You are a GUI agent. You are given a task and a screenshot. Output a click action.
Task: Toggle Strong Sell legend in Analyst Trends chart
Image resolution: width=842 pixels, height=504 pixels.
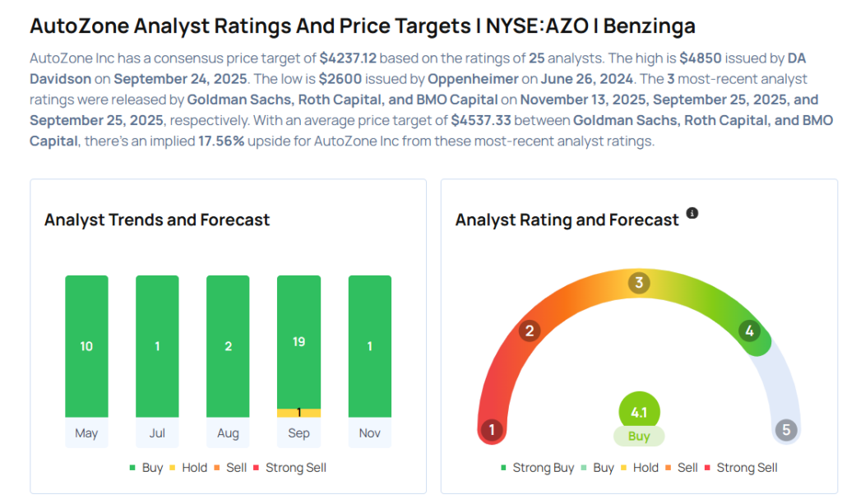290,468
